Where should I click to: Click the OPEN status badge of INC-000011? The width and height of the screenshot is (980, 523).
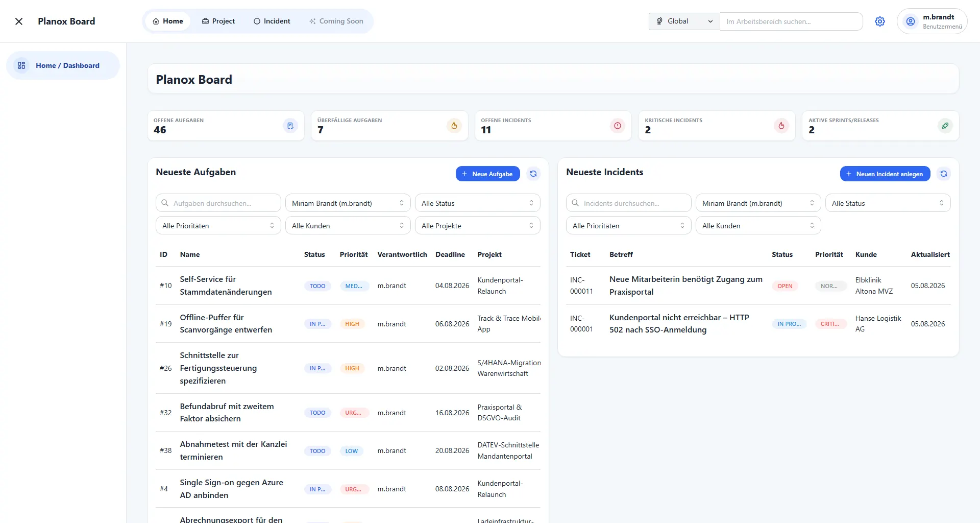785,286
